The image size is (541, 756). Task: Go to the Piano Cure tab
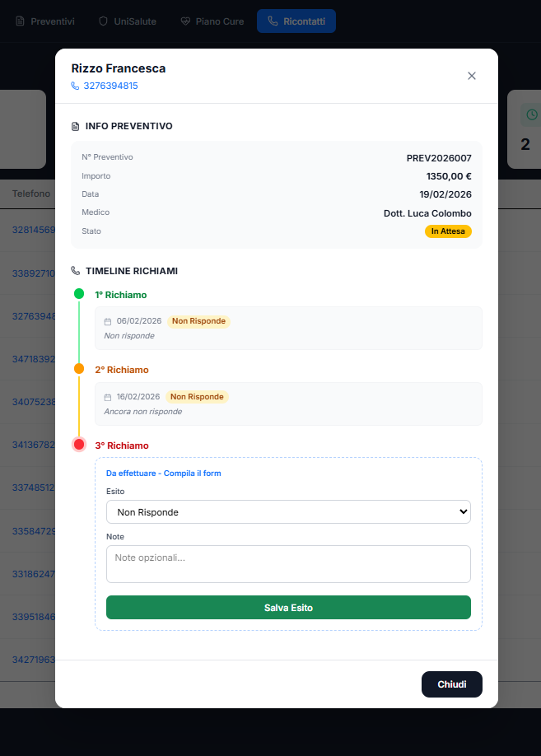[212, 21]
